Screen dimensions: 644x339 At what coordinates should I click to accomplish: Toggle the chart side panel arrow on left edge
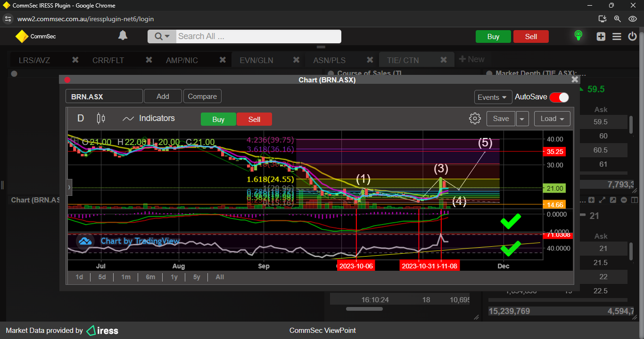coord(70,187)
